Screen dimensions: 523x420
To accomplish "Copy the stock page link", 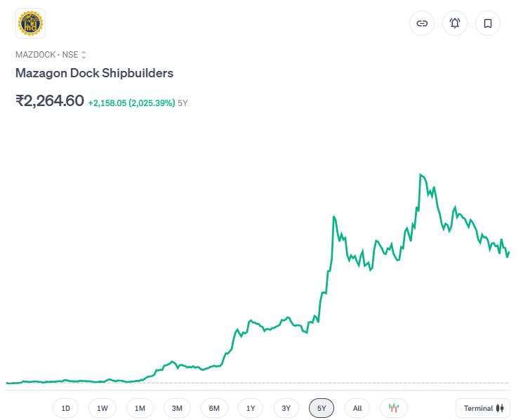I will pyautogui.click(x=422, y=23).
